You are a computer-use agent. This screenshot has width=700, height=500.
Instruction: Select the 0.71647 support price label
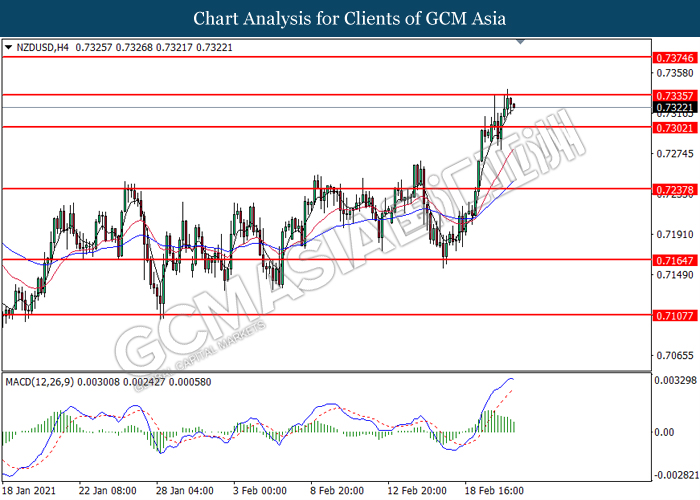click(x=675, y=260)
